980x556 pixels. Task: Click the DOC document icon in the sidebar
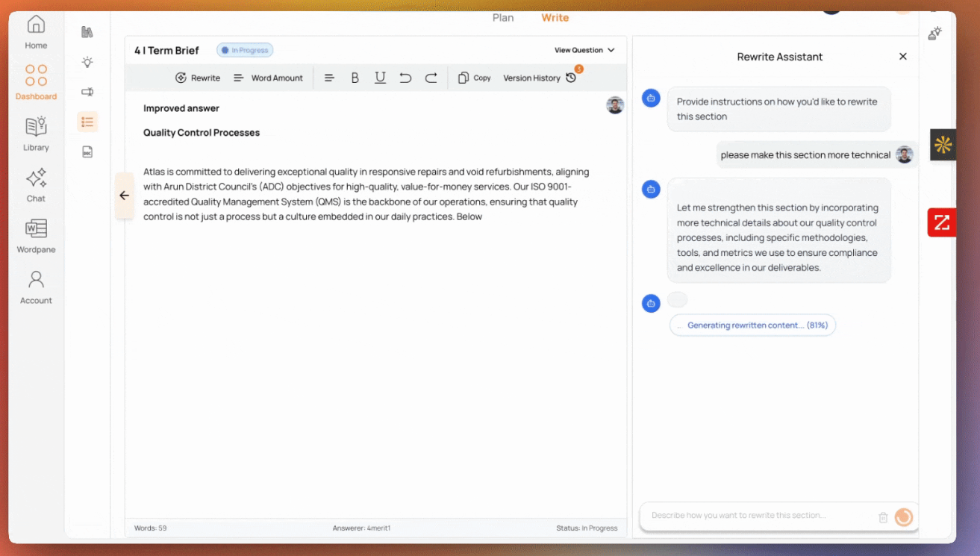coord(87,152)
